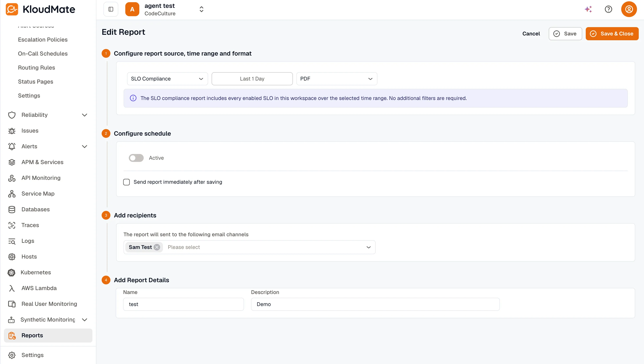Open the help question mark icon
Viewport: 644px width, 364px height.
[608, 9]
